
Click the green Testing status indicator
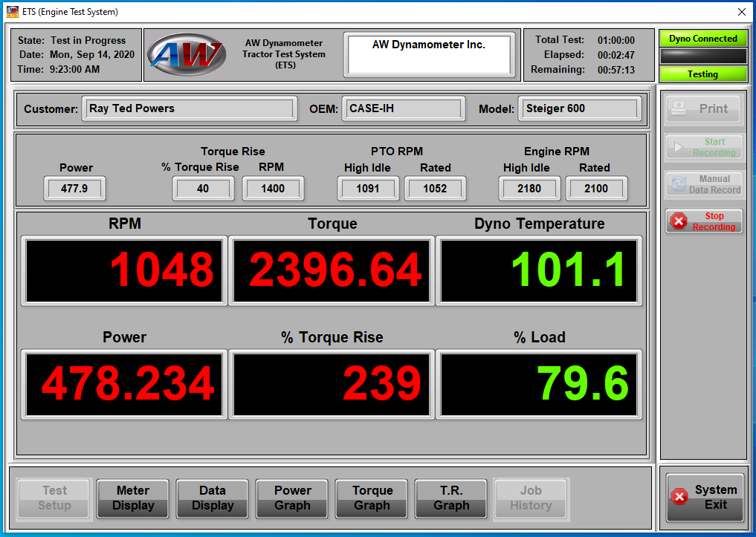(x=702, y=74)
